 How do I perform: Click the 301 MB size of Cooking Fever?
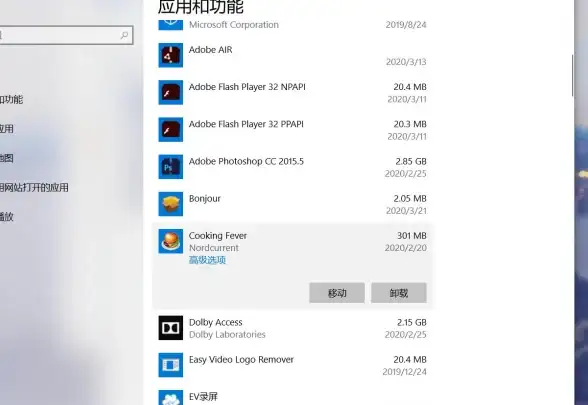point(412,236)
